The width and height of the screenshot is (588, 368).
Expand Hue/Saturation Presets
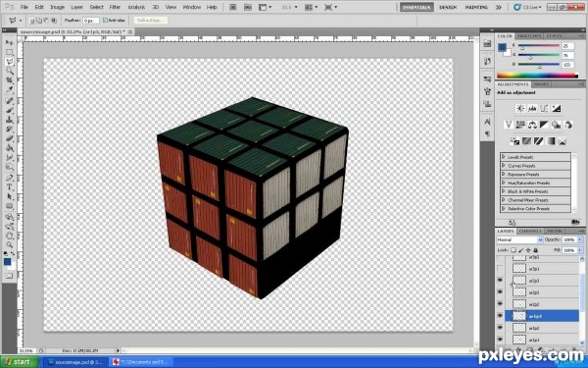(x=504, y=183)
